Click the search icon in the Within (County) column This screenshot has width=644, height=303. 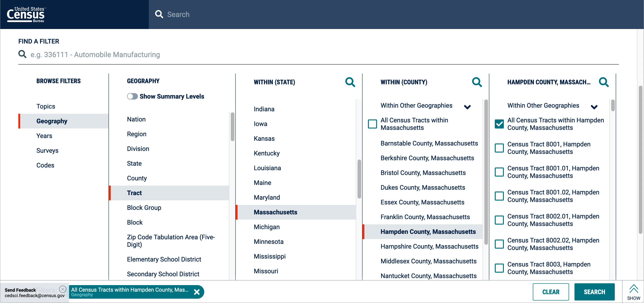(x=477, y=82)
